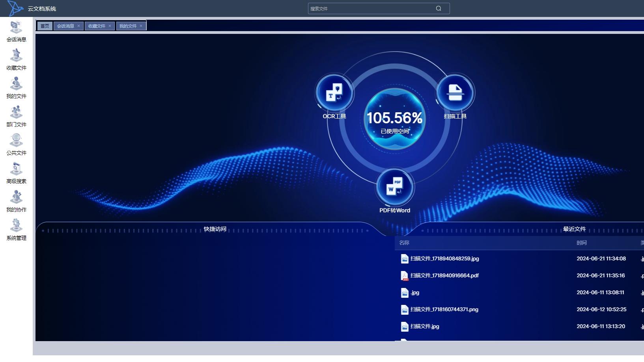This screenshot has width=644, height=362.
Task: Click the 时间 column header
Action: (x=582, y=243)
